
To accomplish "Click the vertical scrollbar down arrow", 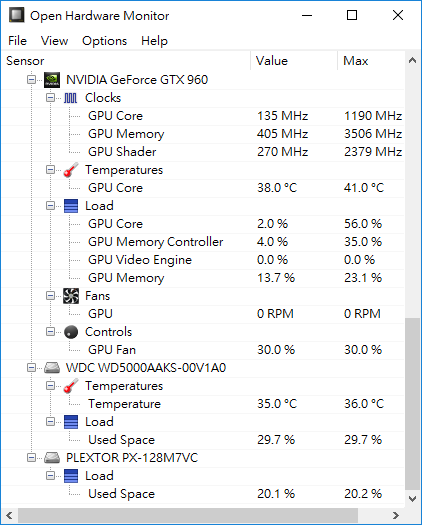I will (413, 498).
